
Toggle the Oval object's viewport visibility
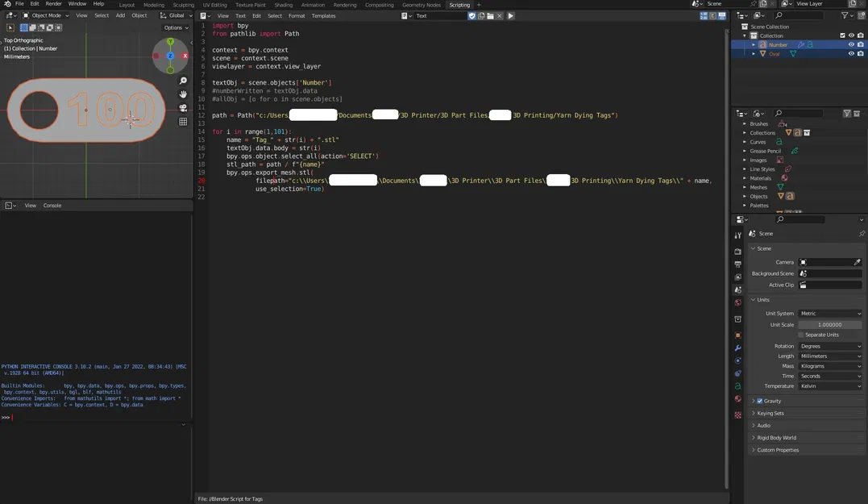coord(852,53)
